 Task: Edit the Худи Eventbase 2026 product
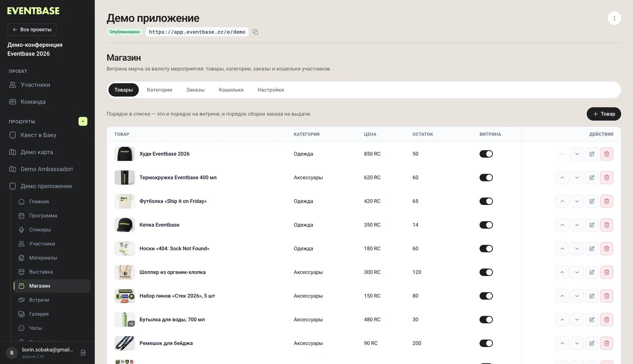pos(592,154)
